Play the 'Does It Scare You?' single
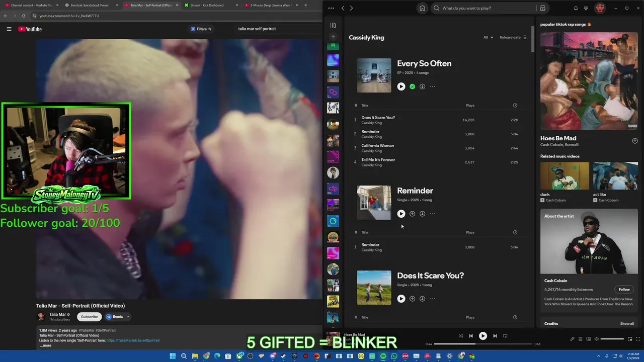The height and width of the screenshot is (362, 644). 401,299
